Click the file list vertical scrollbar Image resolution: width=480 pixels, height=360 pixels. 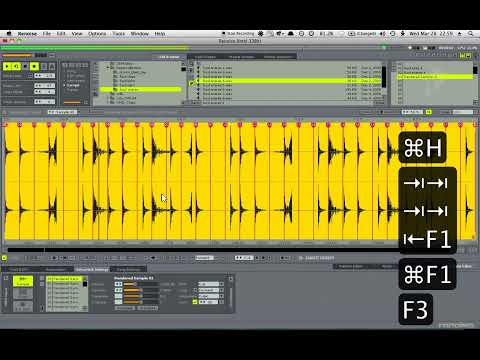[x=384, y=77]
